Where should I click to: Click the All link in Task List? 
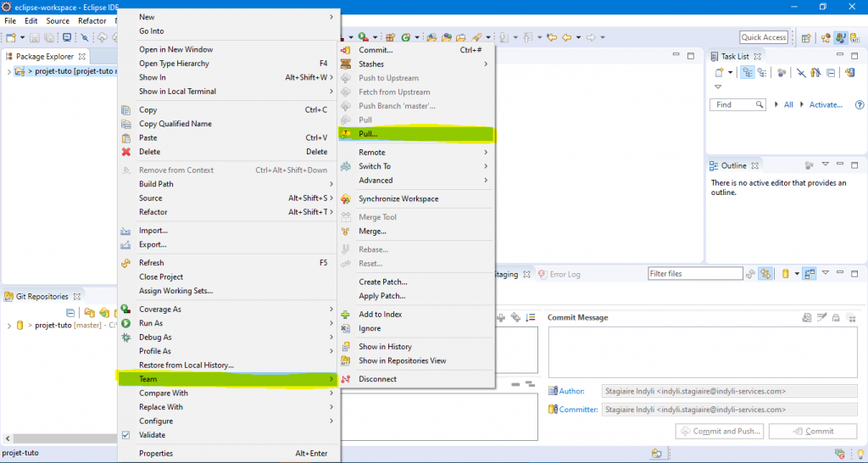click(788, 104)
